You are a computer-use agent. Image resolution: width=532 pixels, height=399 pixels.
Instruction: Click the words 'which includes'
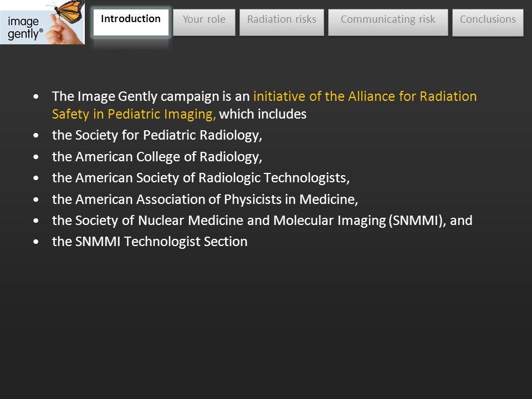pyautogui.click(x=263, y=114)
